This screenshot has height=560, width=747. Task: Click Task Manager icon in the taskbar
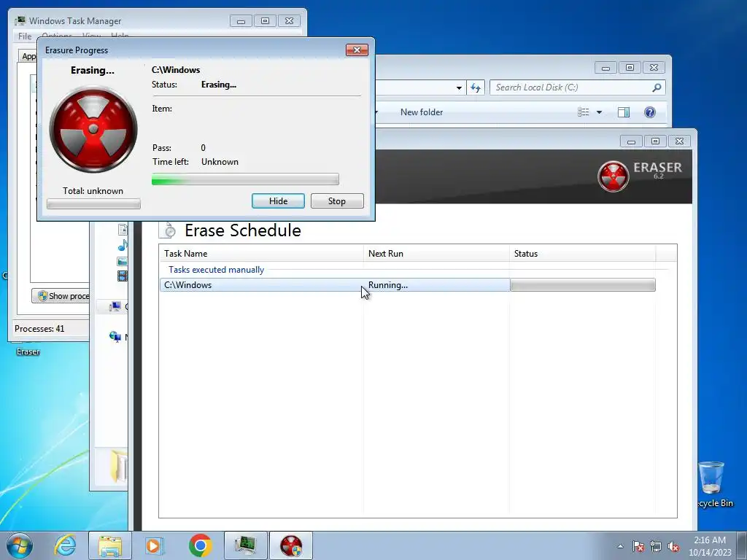(x=246, y=545)
